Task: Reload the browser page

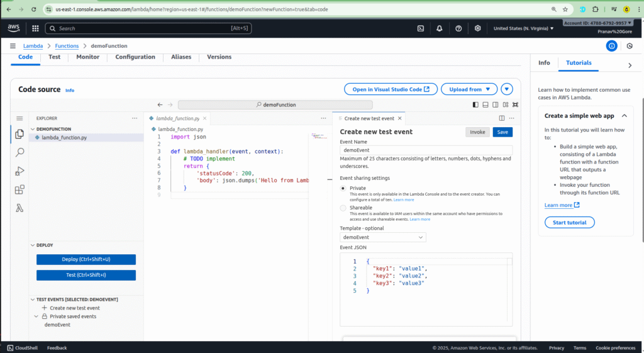Action: click(34, 9)
